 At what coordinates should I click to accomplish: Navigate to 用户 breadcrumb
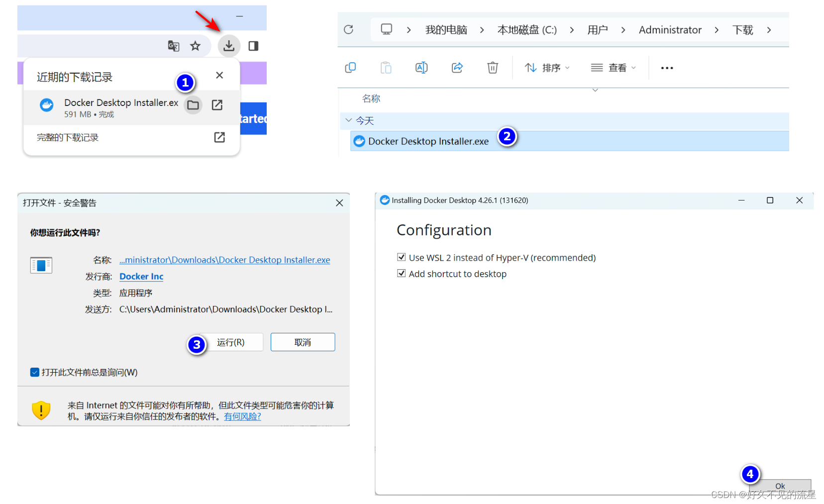[598, 30]
